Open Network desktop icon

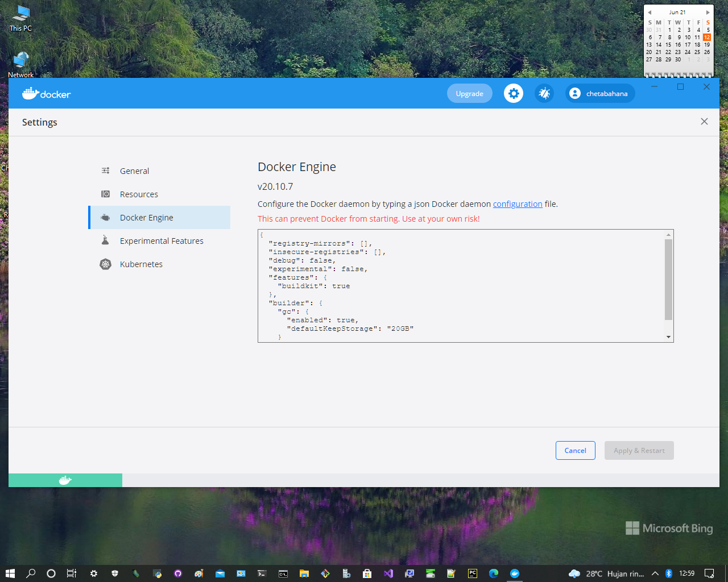[x=21, y=65]
